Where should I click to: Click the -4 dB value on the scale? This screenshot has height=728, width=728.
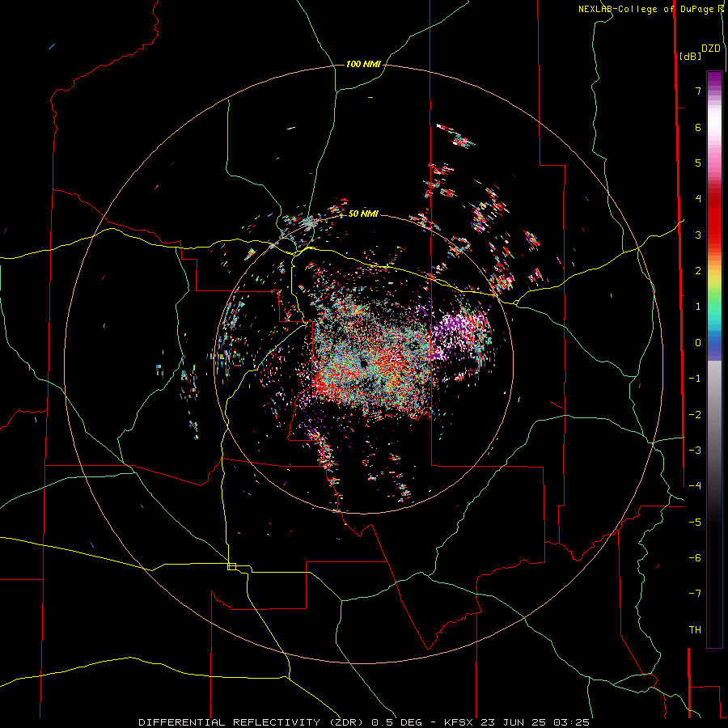(695, 486)
